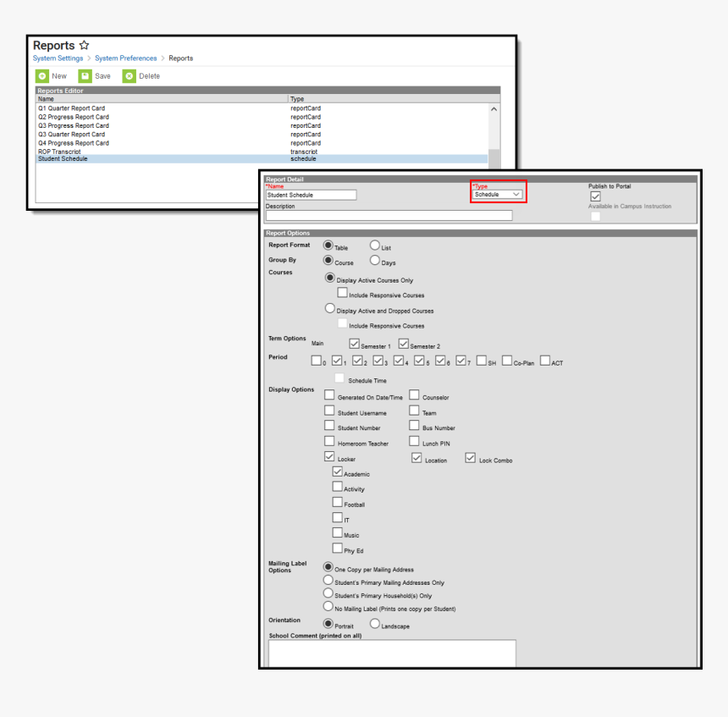The width and height of the screenshot is (728, 717).
Task: Click the Delete button label
Action: [150, 76]
